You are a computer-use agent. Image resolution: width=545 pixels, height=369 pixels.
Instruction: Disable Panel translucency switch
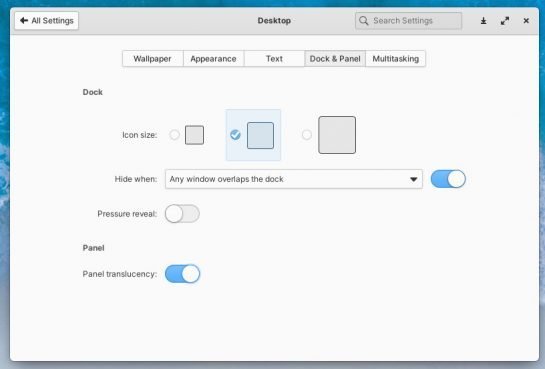(x=182, y=274)
